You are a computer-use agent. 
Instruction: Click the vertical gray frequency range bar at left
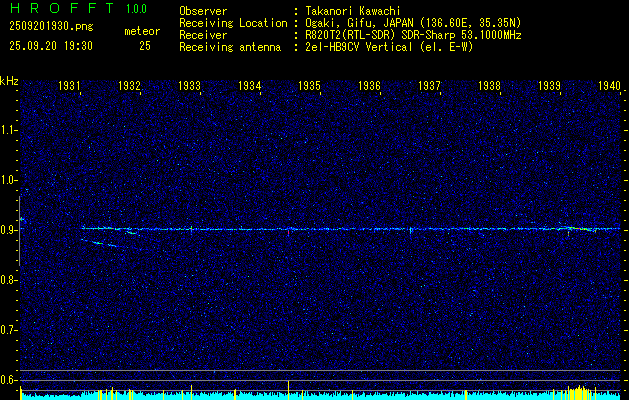pos(19,231)
